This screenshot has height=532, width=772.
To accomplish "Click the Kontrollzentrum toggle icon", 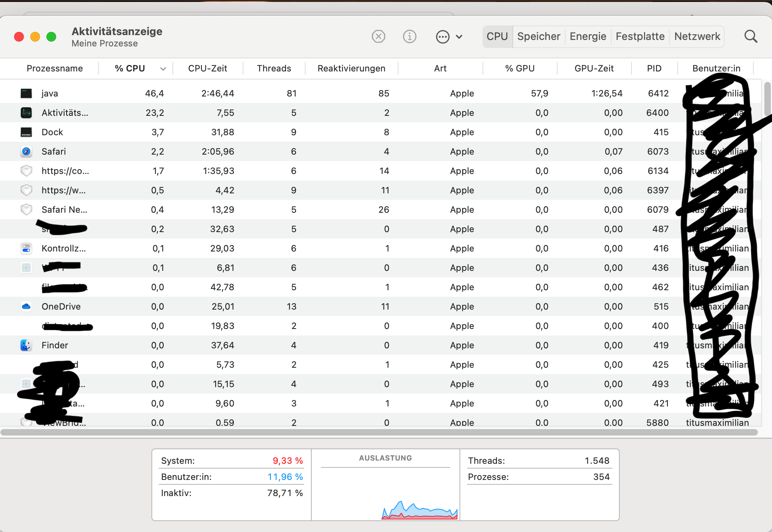I will [x=26, y=249].
